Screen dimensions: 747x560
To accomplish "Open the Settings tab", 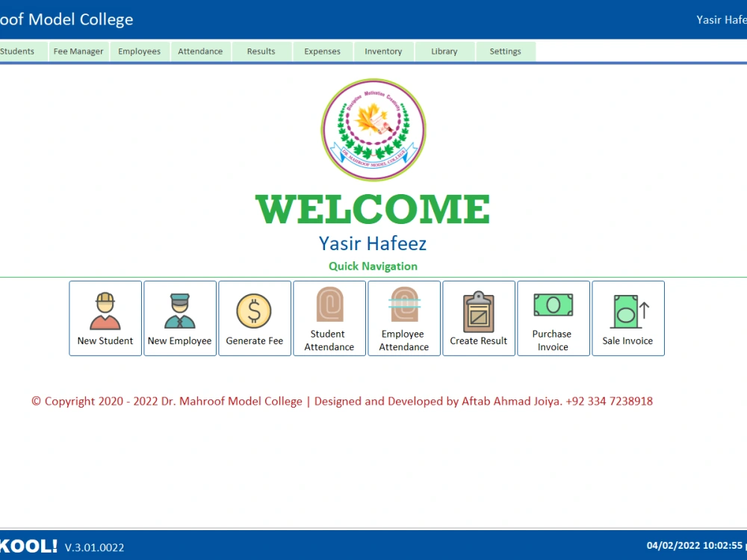I will pos(505,51).
